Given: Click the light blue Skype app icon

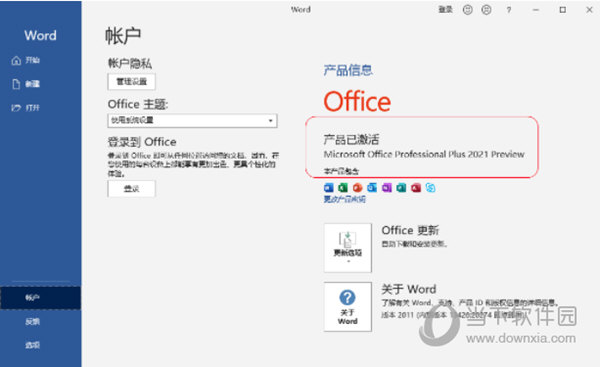Looking at the screenshot, I should point(430,188).
